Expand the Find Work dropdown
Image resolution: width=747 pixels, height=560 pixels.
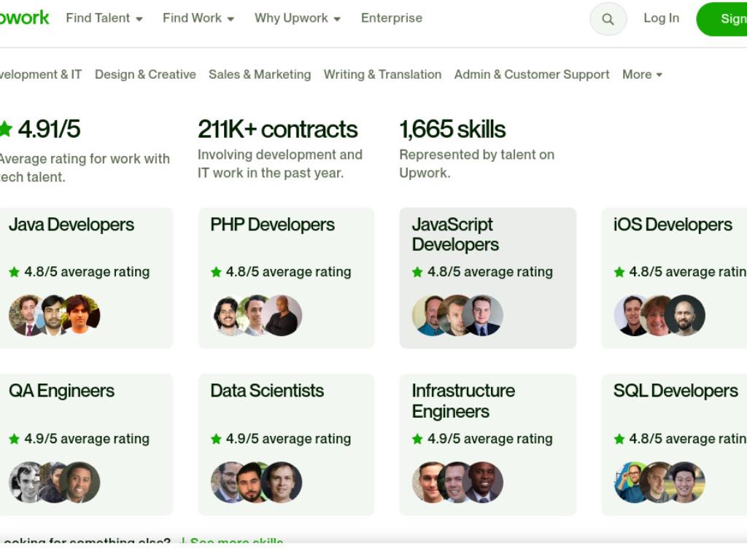point(198,18)
